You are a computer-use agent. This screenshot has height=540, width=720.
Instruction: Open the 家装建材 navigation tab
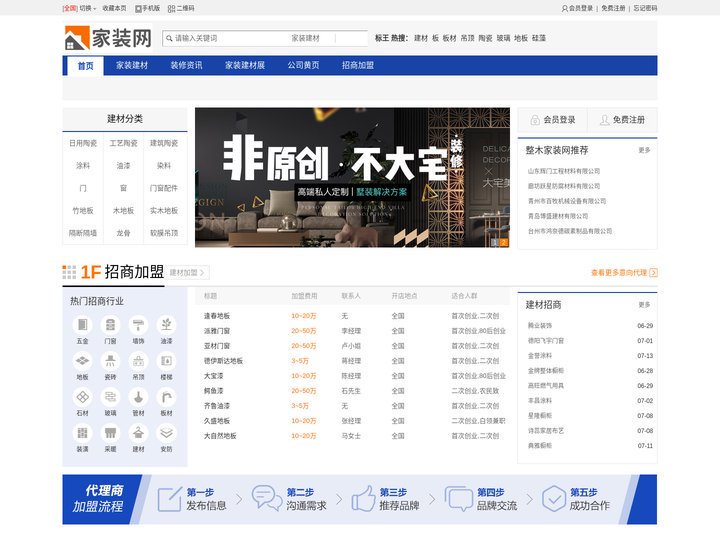point(132,66)
